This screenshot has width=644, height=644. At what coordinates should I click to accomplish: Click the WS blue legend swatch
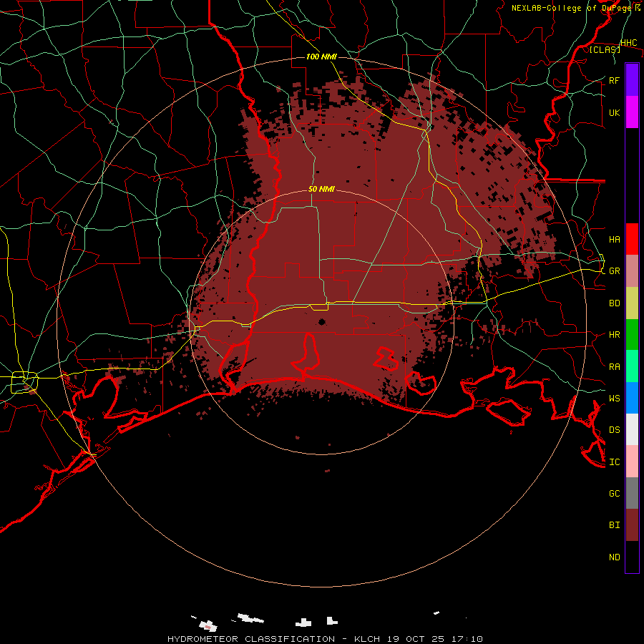(632, 398)
